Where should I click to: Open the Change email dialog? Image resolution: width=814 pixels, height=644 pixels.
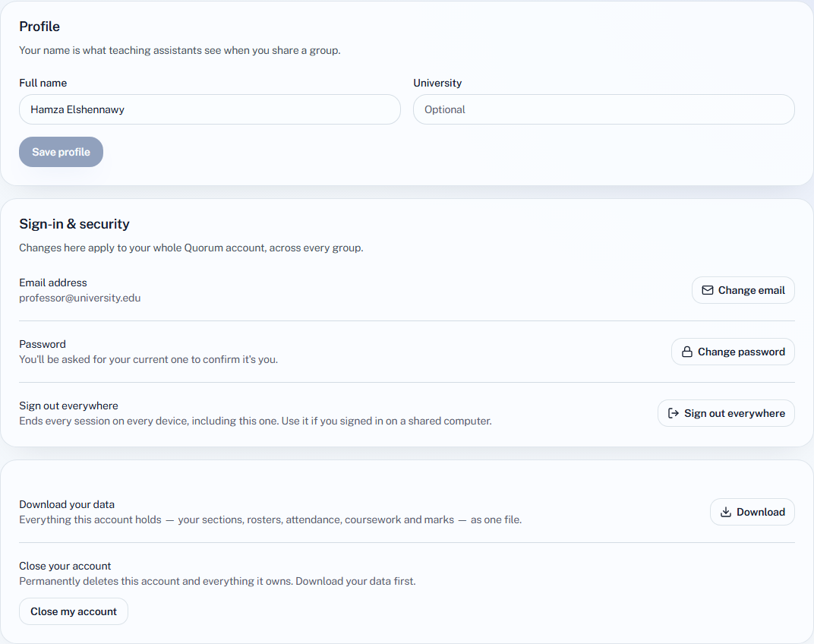(743, 290)
